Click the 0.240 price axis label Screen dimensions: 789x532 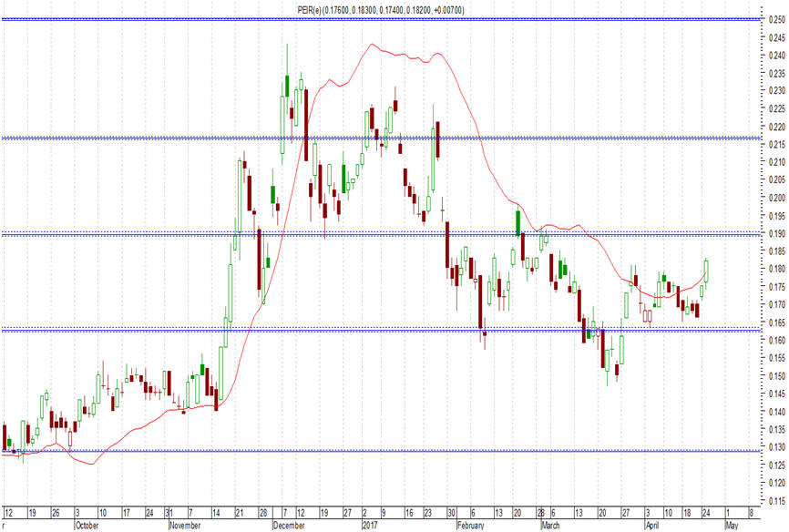click(x=777, y=55)
